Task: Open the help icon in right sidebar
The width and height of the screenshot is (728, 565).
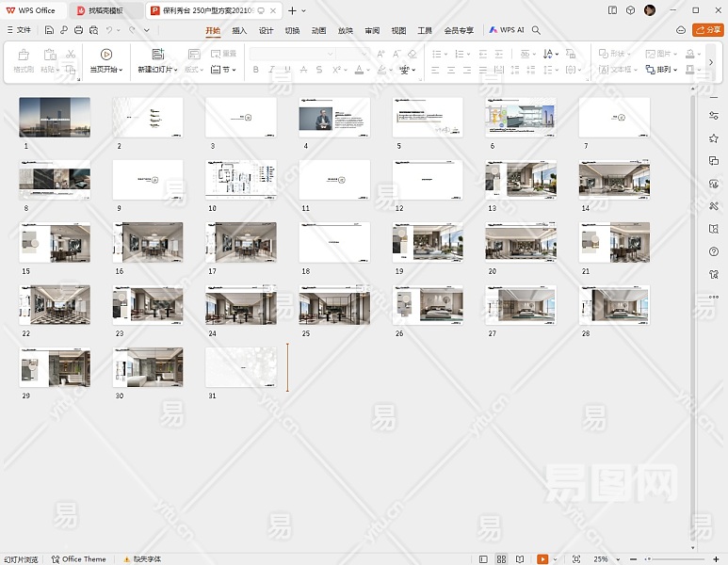Action: coord(714,251)
